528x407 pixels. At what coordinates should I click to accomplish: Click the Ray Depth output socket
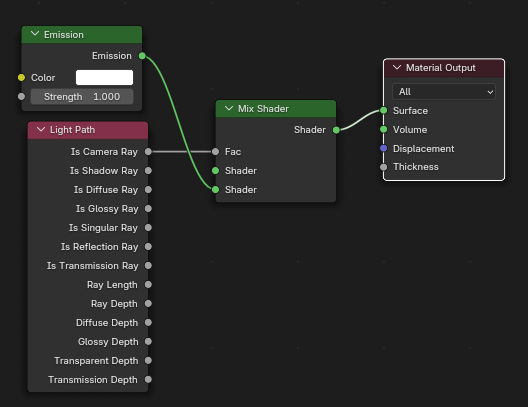pos(148,304)
